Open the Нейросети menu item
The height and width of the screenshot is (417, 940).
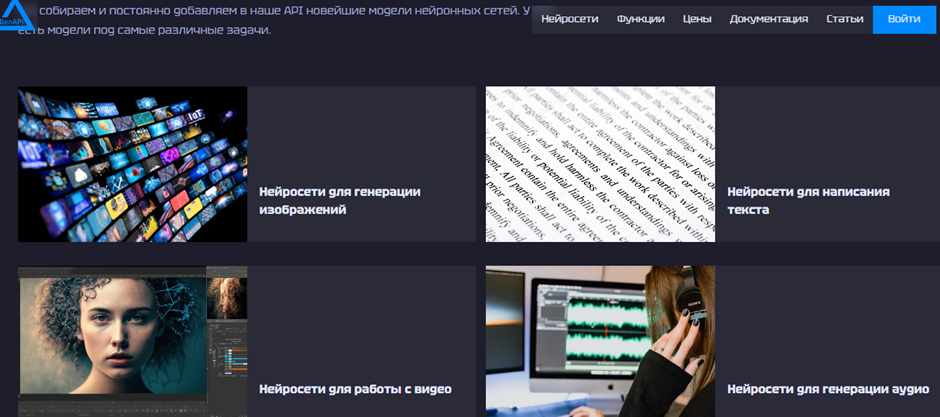coord(570,19)
